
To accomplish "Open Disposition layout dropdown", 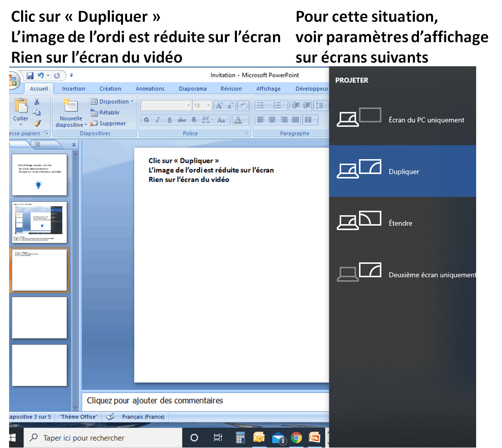I will [x=112, y=102].
